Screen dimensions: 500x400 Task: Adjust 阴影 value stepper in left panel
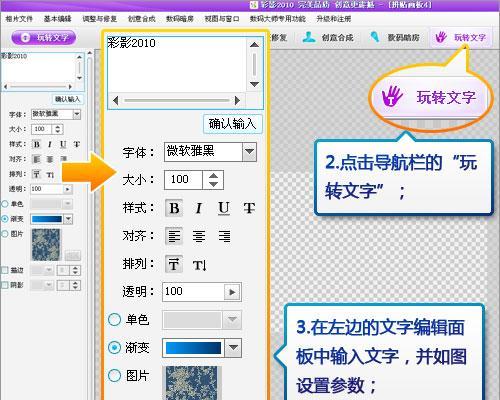click(x=75, y=285)
